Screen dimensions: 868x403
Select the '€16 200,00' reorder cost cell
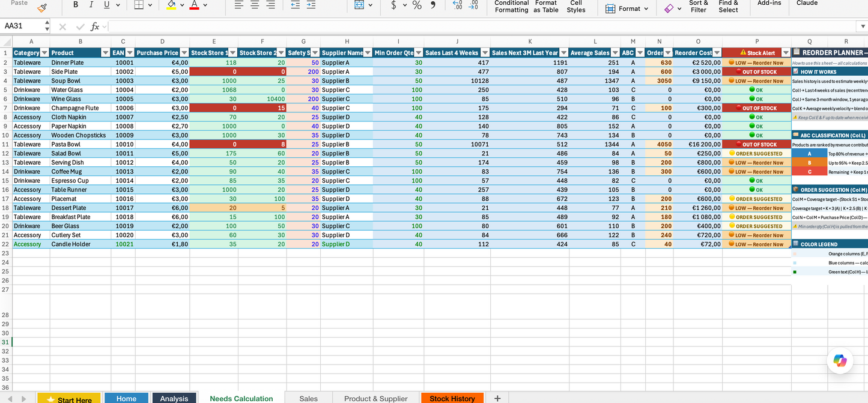point(697,144)
